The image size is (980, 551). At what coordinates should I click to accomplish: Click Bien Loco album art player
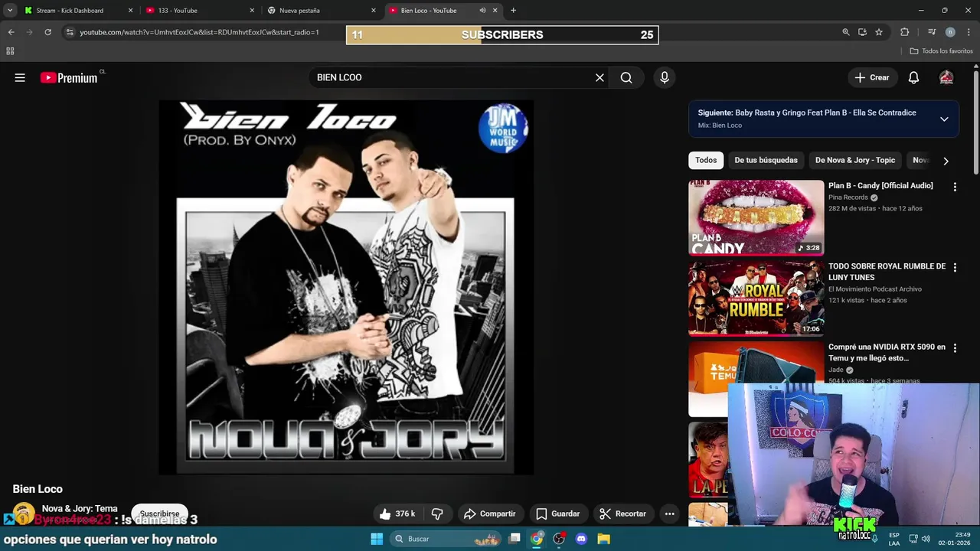346,287
